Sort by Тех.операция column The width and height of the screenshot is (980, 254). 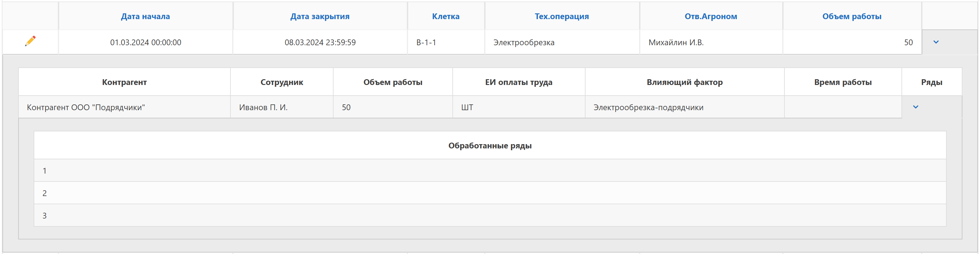point(562,16)
